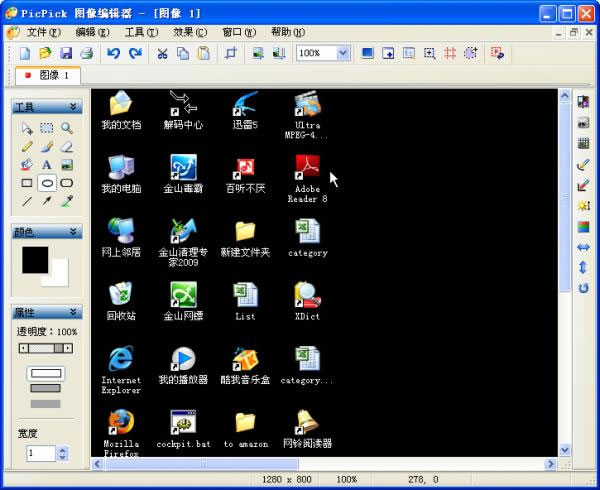Collapse the 工具 panel

73,107
